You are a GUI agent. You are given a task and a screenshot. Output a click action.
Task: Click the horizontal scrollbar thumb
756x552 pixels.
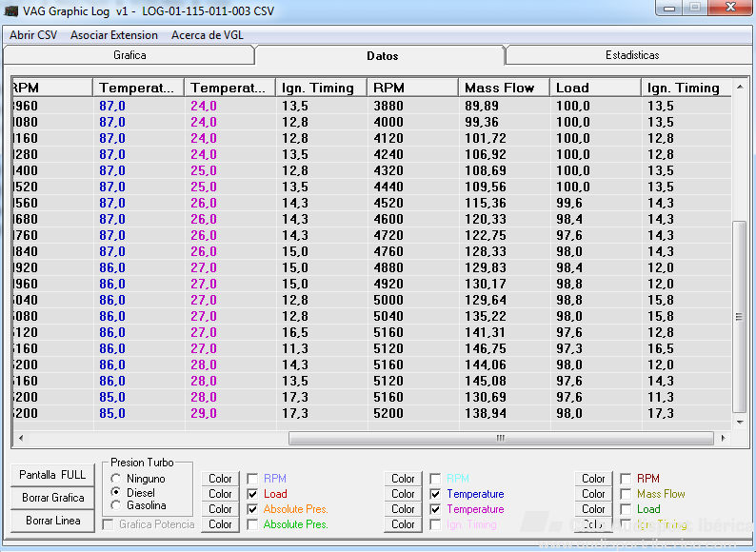click(x=501, y=438)
